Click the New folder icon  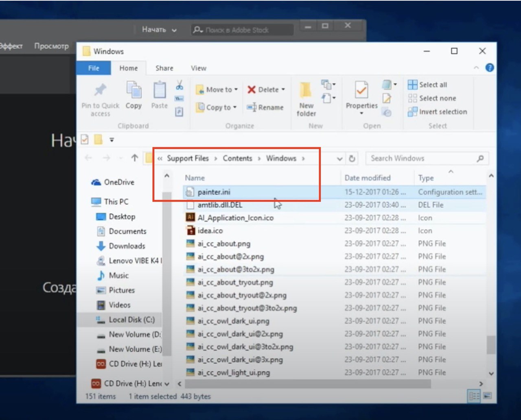(x=306, y=90)
